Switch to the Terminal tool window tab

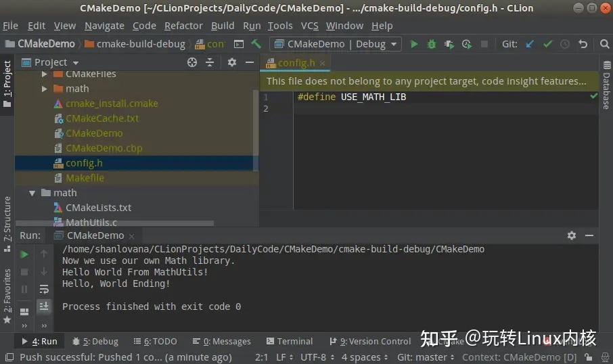point(290,341)
